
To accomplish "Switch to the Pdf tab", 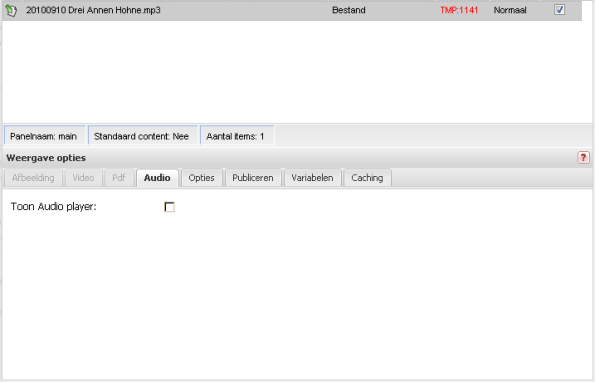I will coord(119,178).
